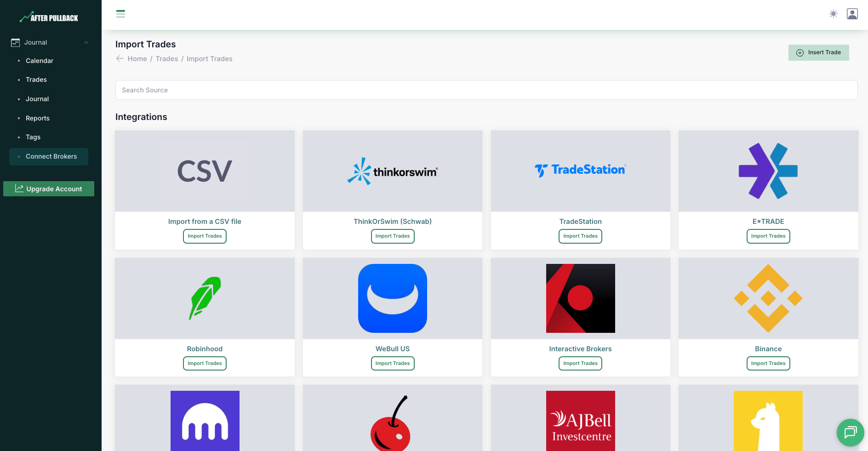Click the Journal section header in sidebar

pyautogui.click(x=49, y=42)
